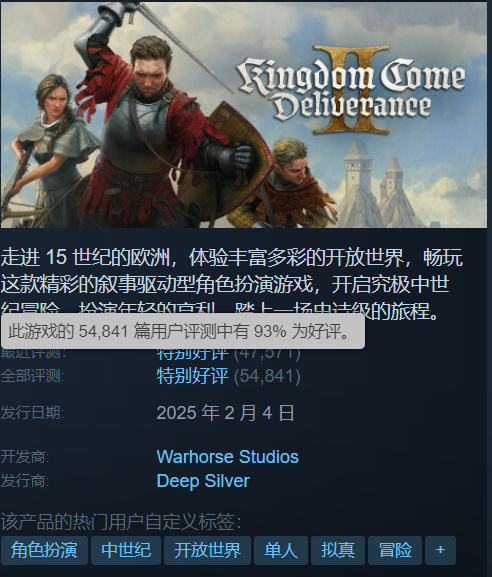Click the game header artwork image
The image size is (492, 577).
click(244, 115)
